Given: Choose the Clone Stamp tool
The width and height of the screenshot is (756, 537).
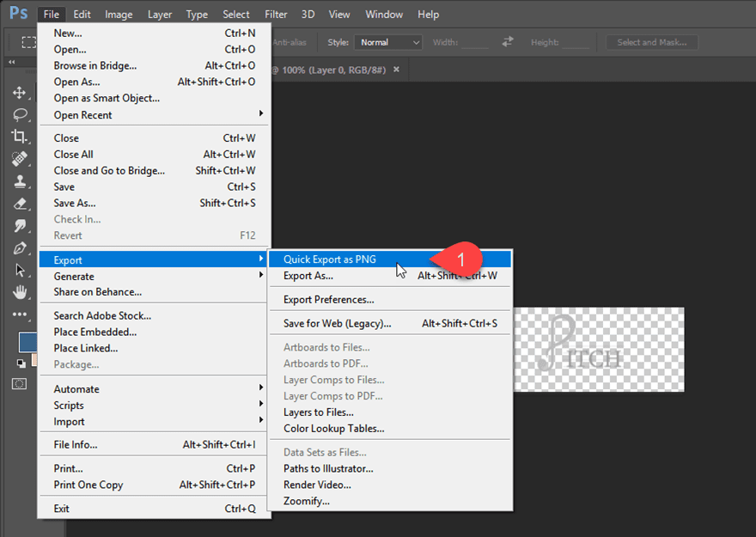Looking at the screenshot, I should (x=19, y=181).
